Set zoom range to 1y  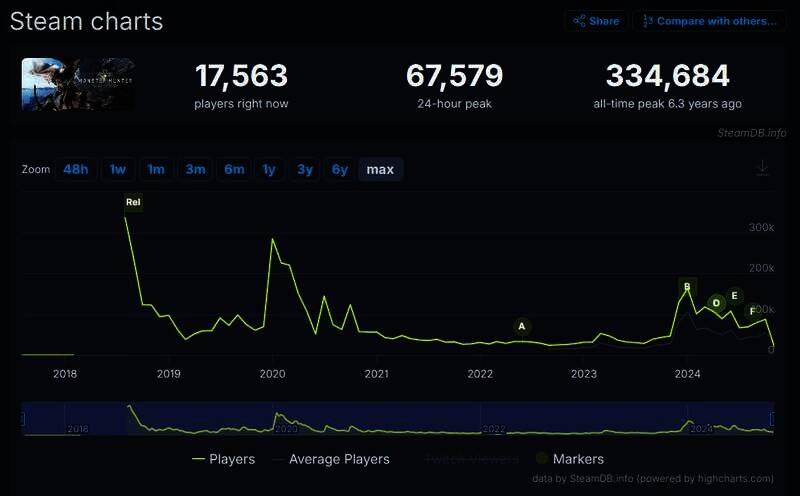coord(268,169)
